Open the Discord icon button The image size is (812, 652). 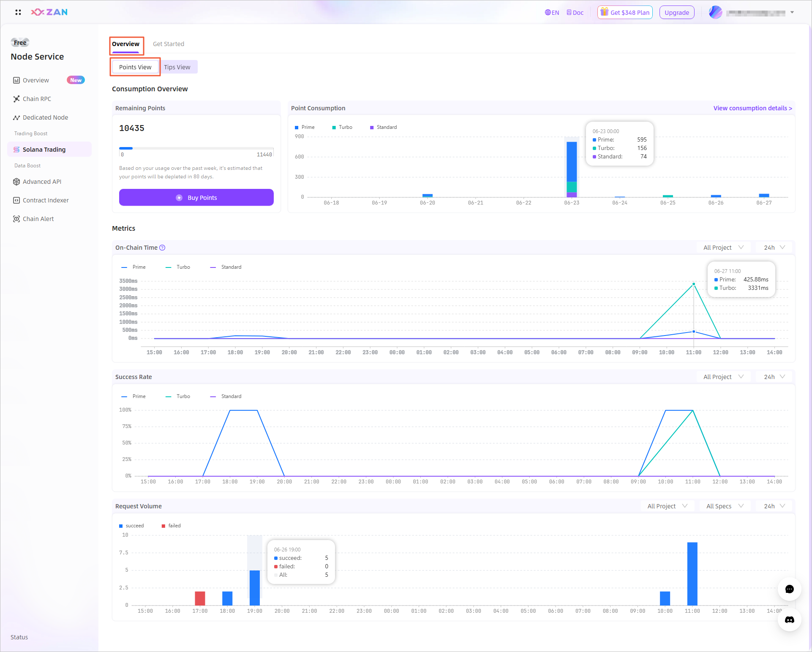pyautogui.click(x=789, y=620)
